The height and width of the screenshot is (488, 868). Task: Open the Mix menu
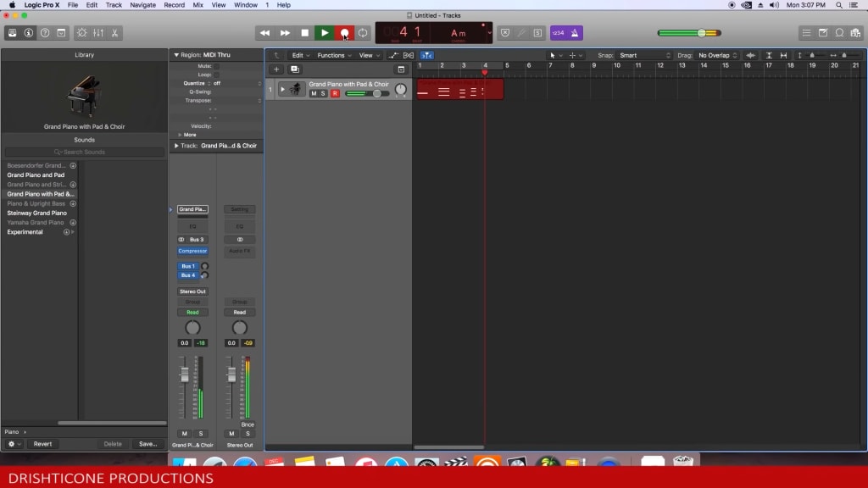(x=198, y=5)
